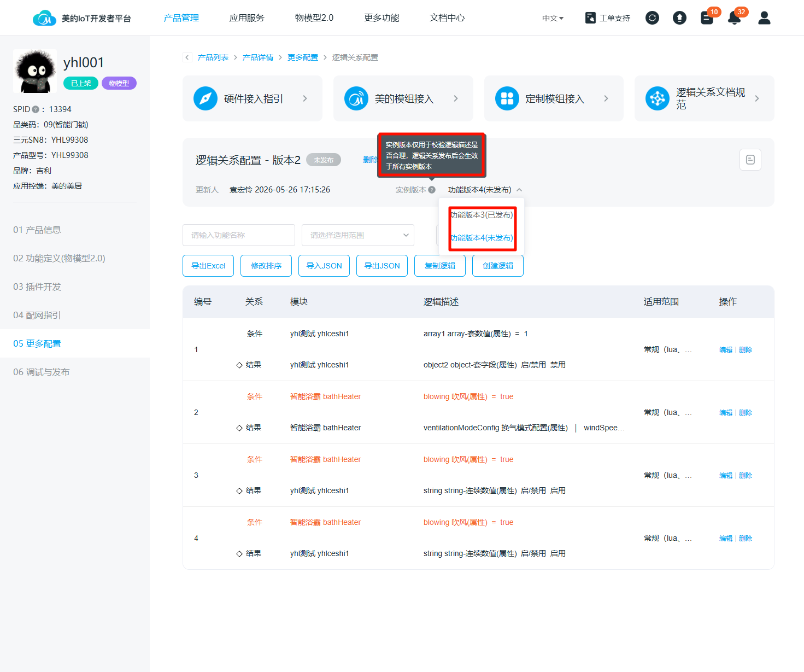The image size is (804, 672).
Task: Click the 产品列表 breadcrumb link
Action: (x=213, y=57)
